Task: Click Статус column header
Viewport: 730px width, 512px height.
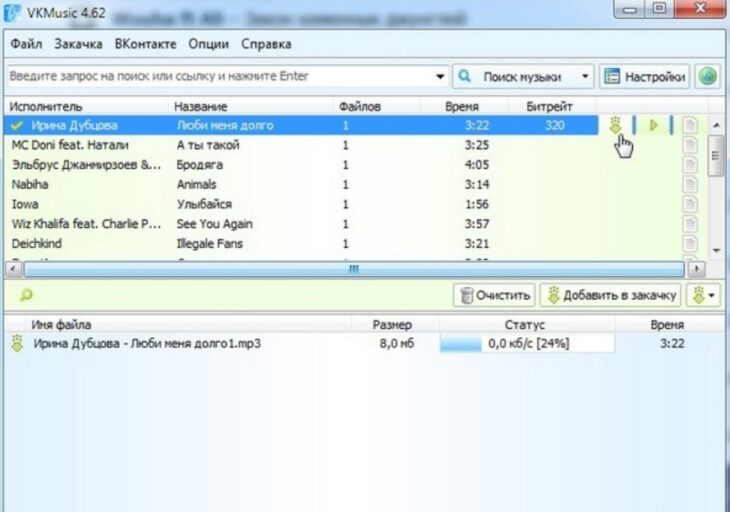Action: [525, 325]
